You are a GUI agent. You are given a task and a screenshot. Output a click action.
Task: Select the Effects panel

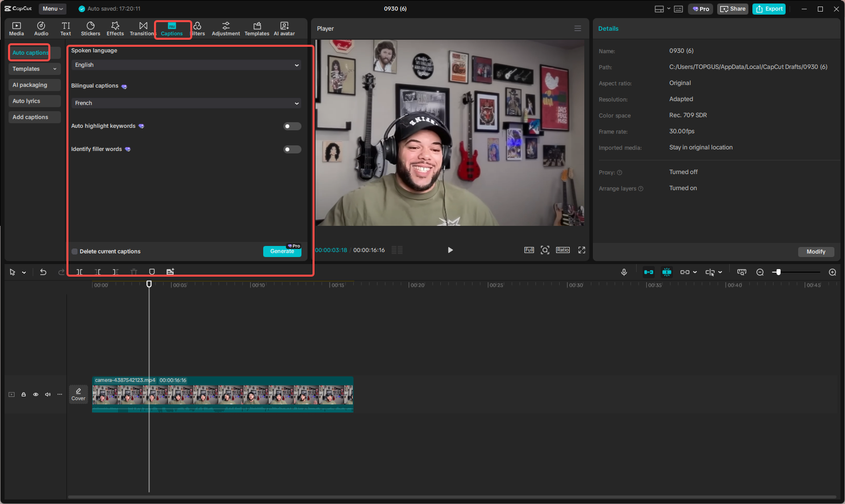[115, 28]
